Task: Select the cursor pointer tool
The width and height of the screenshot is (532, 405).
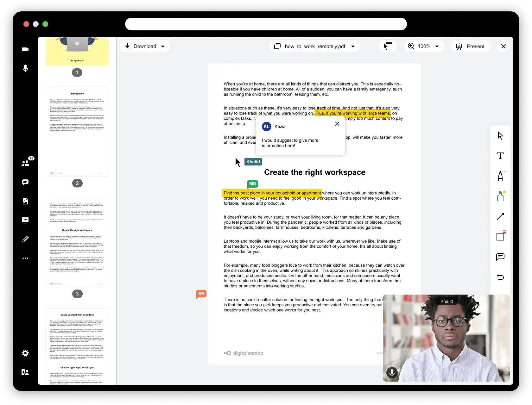Action: tap(500, 135)
